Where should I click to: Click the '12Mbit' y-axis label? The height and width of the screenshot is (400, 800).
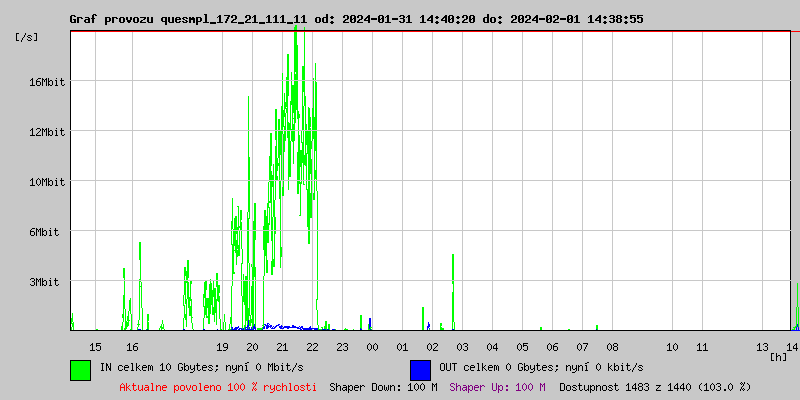(x=47, y=132)
